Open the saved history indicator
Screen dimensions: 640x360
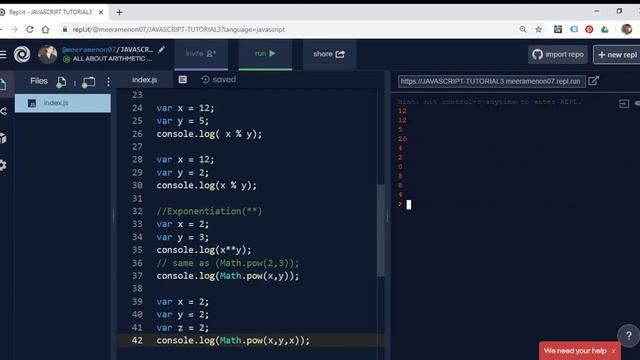(x=218, y=80)
